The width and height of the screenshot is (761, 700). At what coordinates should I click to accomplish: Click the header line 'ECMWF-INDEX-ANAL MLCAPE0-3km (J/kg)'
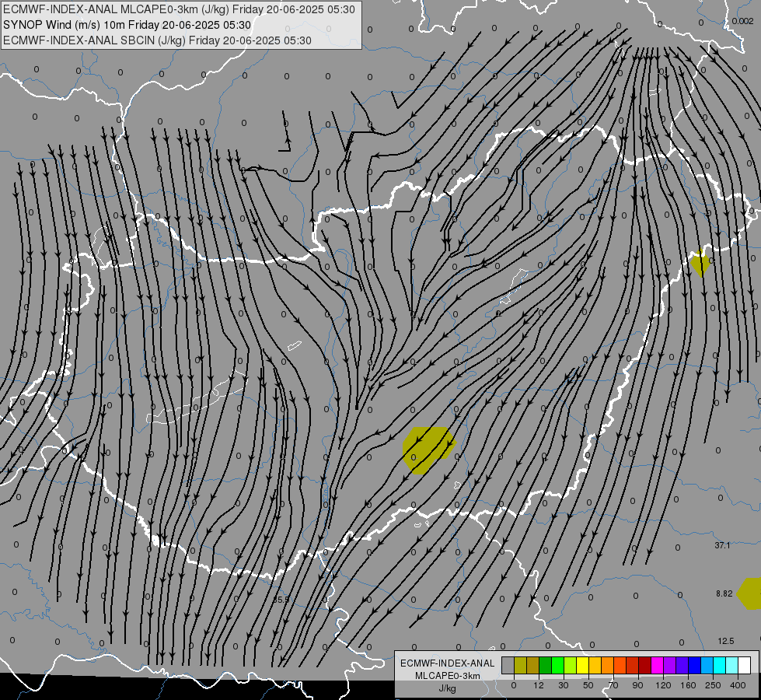(x=116, y=9)
